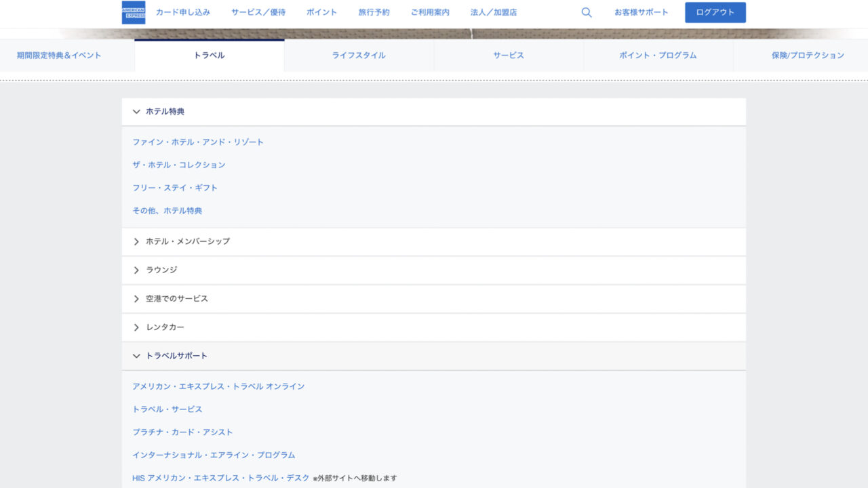Open サービス／優待 menu
Viewport: 868px width, 488px height.
pyautogui.click(x=258, y=12)
